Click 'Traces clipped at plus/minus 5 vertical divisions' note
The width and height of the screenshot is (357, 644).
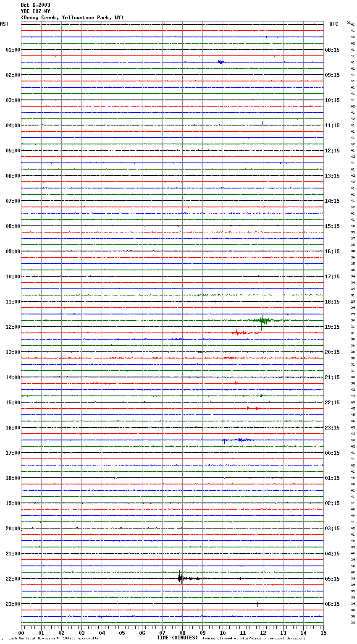coord(254,639)
